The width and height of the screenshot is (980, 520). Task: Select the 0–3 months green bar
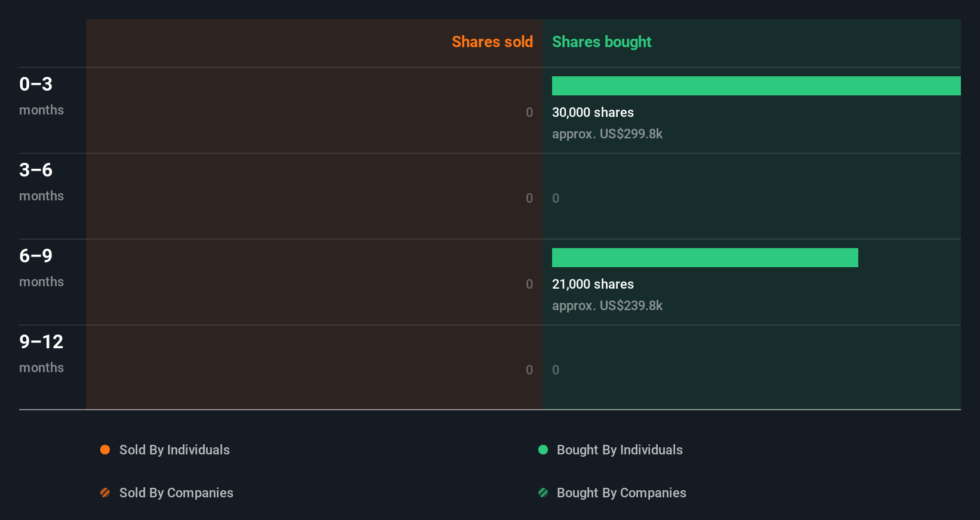[756, 86]
